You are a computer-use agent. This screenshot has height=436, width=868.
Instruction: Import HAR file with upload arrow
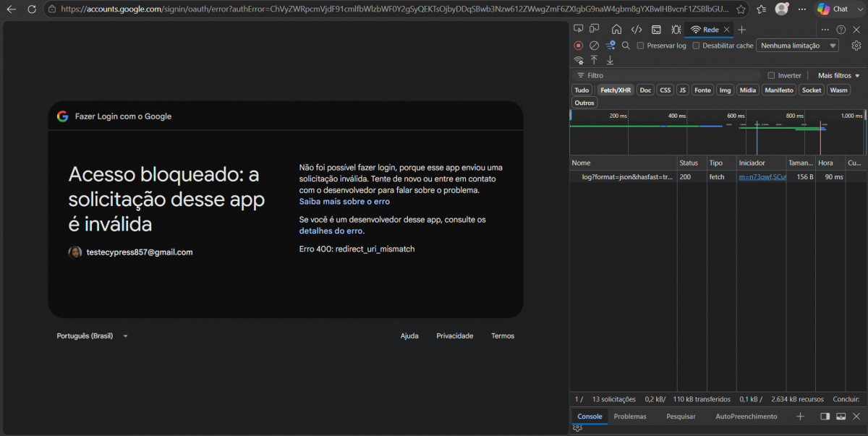click(x=594, y=61)
